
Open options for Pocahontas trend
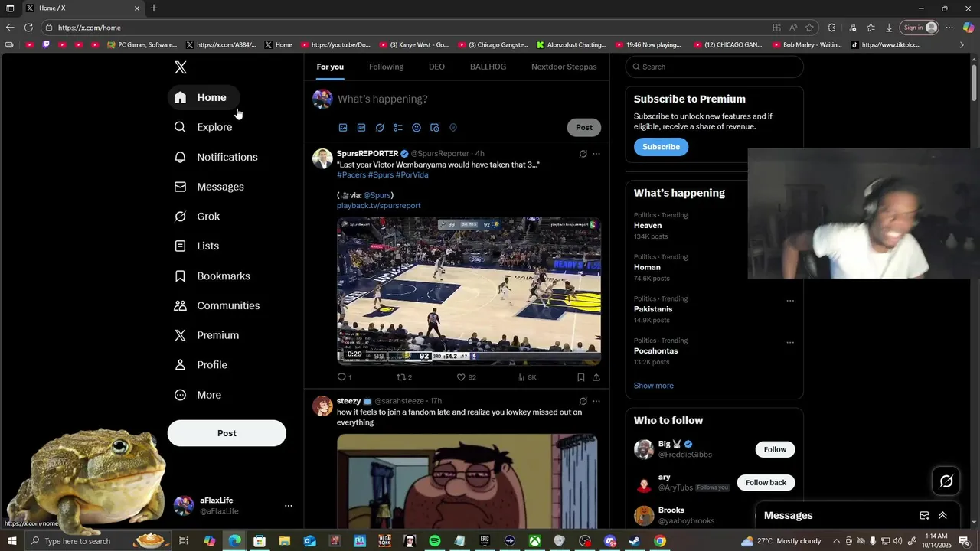[790, 343]
